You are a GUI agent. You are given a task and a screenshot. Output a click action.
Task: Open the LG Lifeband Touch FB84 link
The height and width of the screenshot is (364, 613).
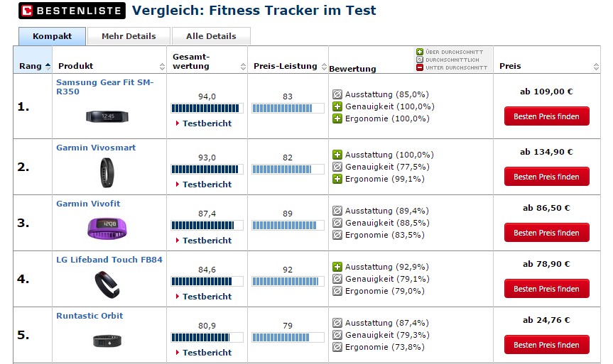pos(109,260)
